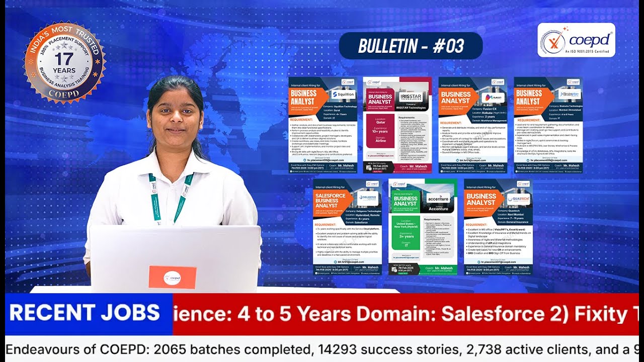Open the Salesforce Business Analyst Deligence poster

347,227
